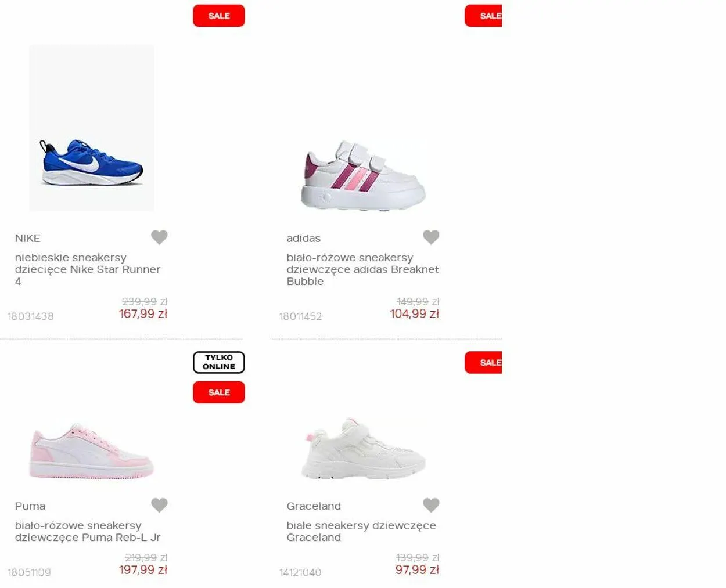Click SALE badge above Nike shoe
The height and width of the screenshot is (588, 726).
click(219, 16)
